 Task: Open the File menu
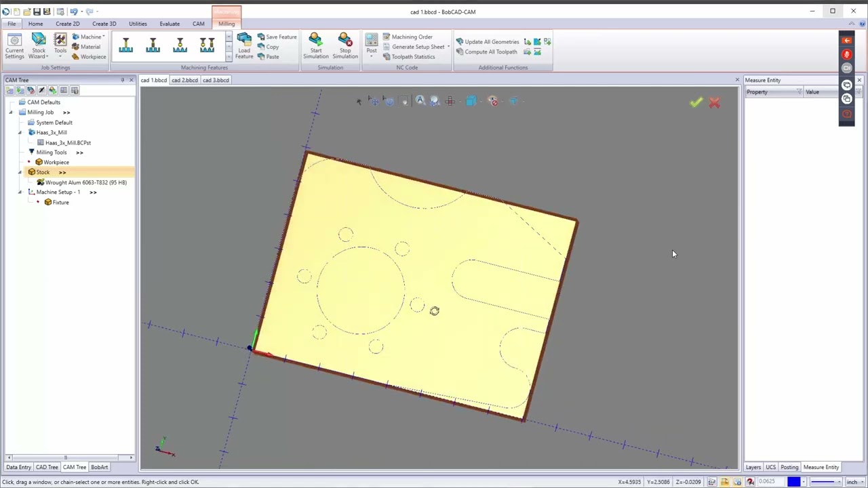pos(12,24)
